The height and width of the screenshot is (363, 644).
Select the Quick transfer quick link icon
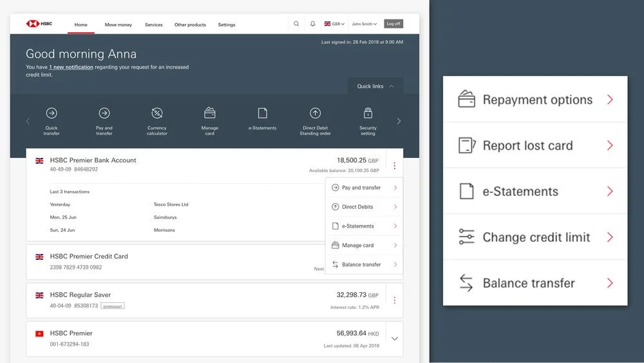(52, 113)
